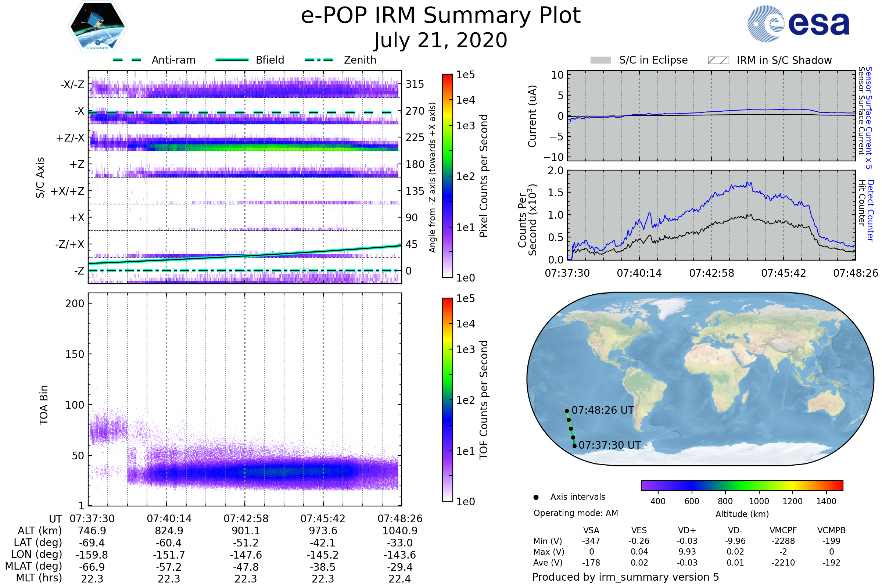Click the 07:48:26 UT label on map
The height and width of the screenshot is (588, 882).
(x=603, y=410)
